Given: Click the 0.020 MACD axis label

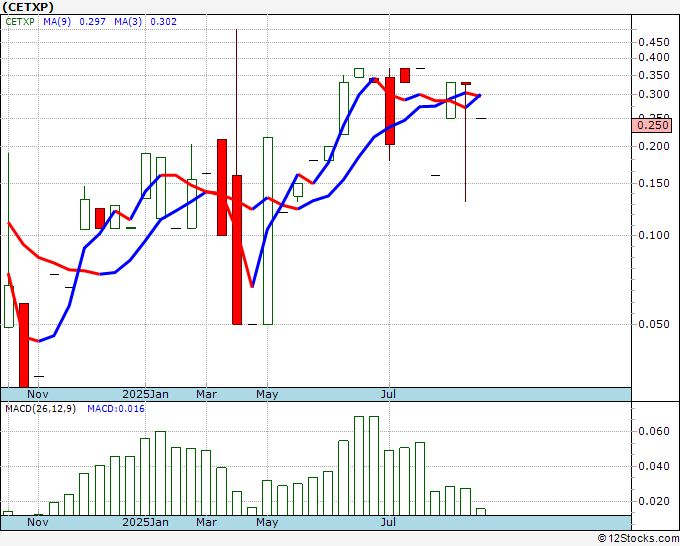Looking at the screenshot, I should point(654,501).
